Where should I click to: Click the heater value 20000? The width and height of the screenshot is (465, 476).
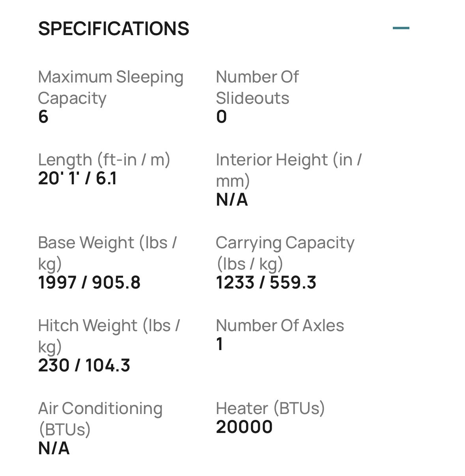tap(245, 427)
